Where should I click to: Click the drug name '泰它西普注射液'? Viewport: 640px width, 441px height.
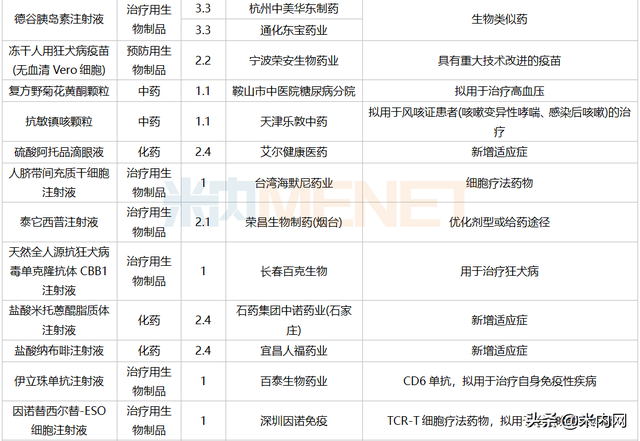[x=59, y=222]
